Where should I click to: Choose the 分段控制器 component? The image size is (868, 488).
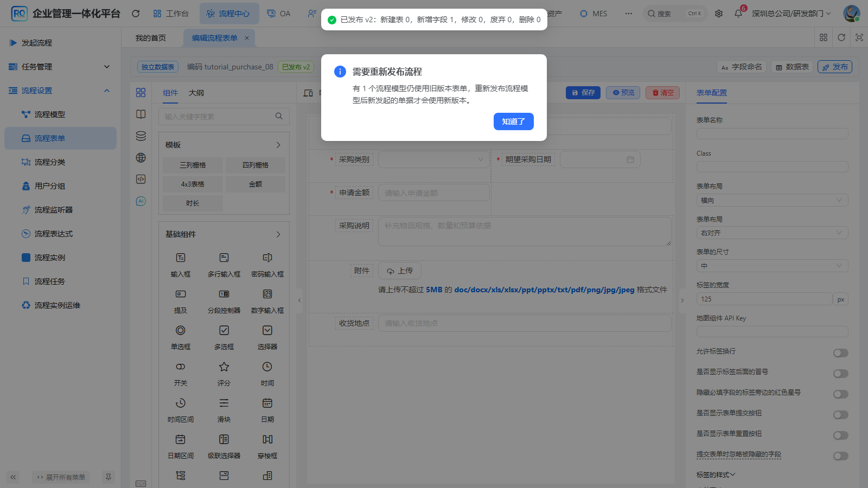click(224, 301)
